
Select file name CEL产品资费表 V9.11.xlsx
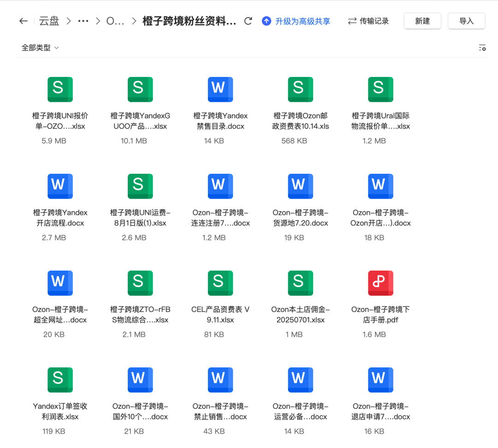tap(220, 315)
